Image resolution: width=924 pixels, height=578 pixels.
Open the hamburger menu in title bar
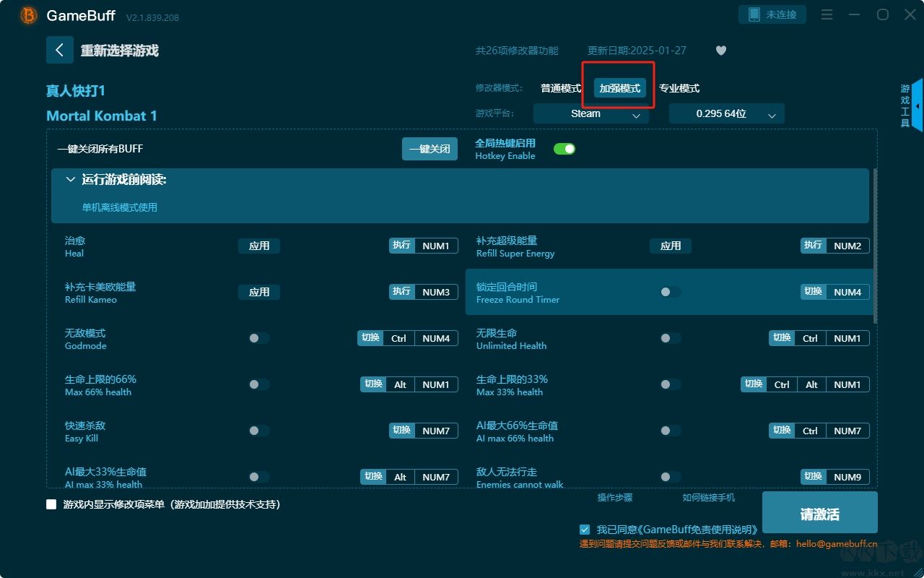pyautogui.click(x=827, y=14)
